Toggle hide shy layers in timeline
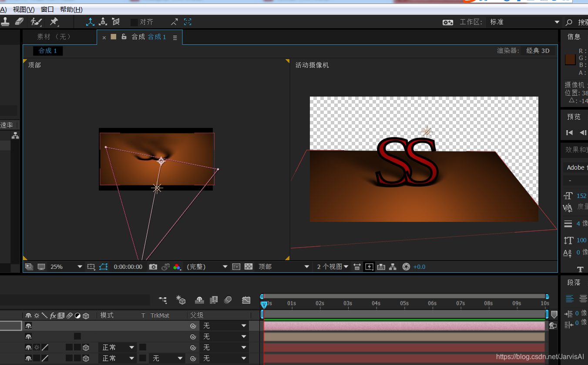588x365 pixels. coord(199,300)
